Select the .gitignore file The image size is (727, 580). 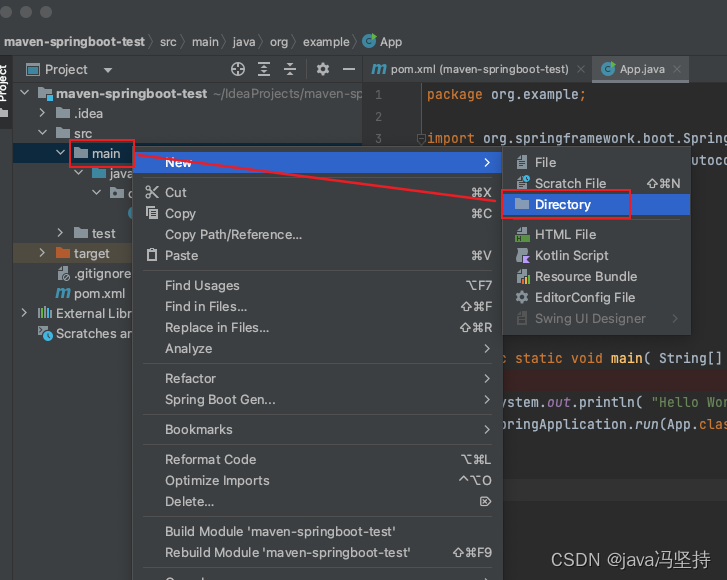[95, 274]
